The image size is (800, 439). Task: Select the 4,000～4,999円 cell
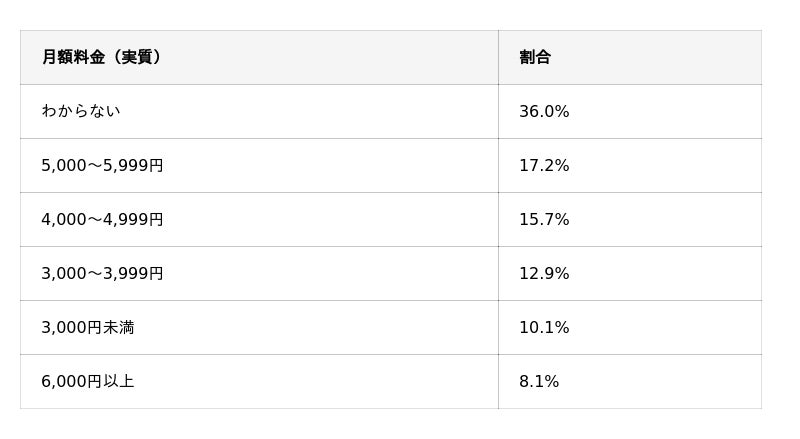pyautogui.click(x=259, y=220)
